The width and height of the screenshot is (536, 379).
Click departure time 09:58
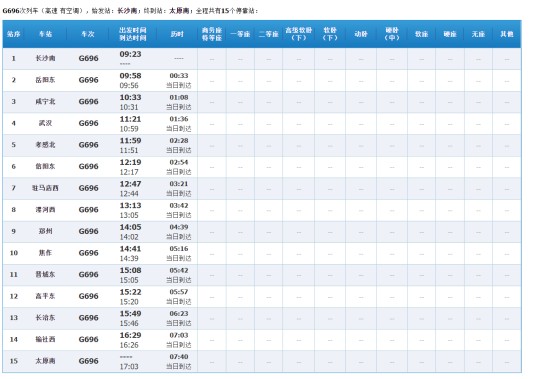point(130,76)
